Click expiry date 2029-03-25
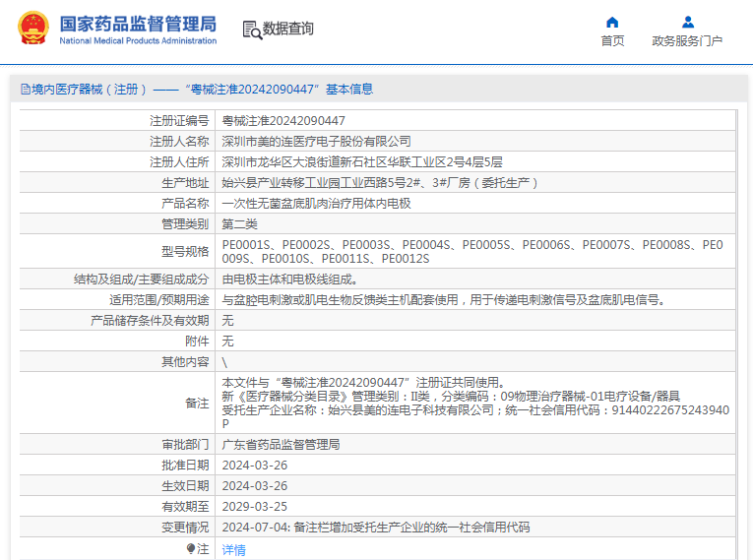 pos(255,507)
